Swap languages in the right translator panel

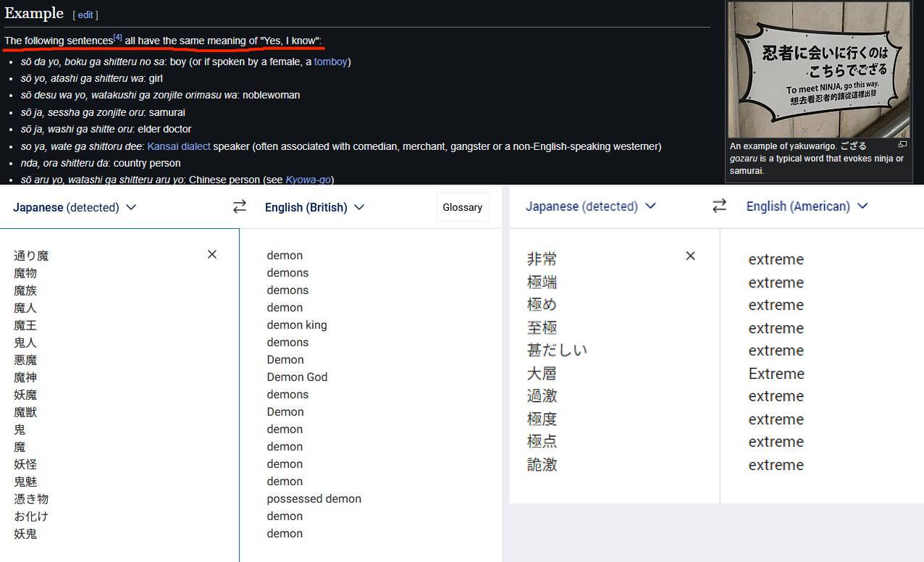pyautogui.click(x=719, y=206)
